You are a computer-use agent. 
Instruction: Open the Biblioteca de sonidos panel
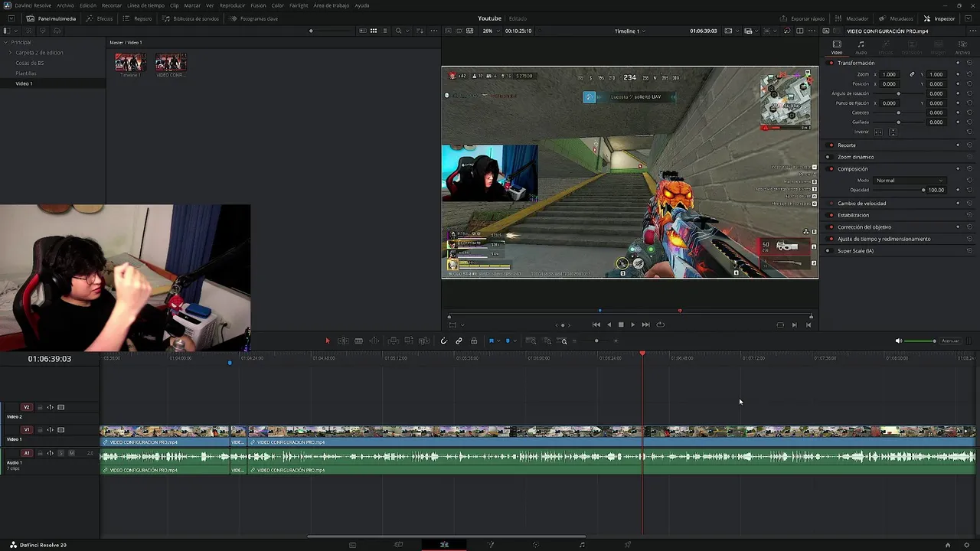coord(191,18)
